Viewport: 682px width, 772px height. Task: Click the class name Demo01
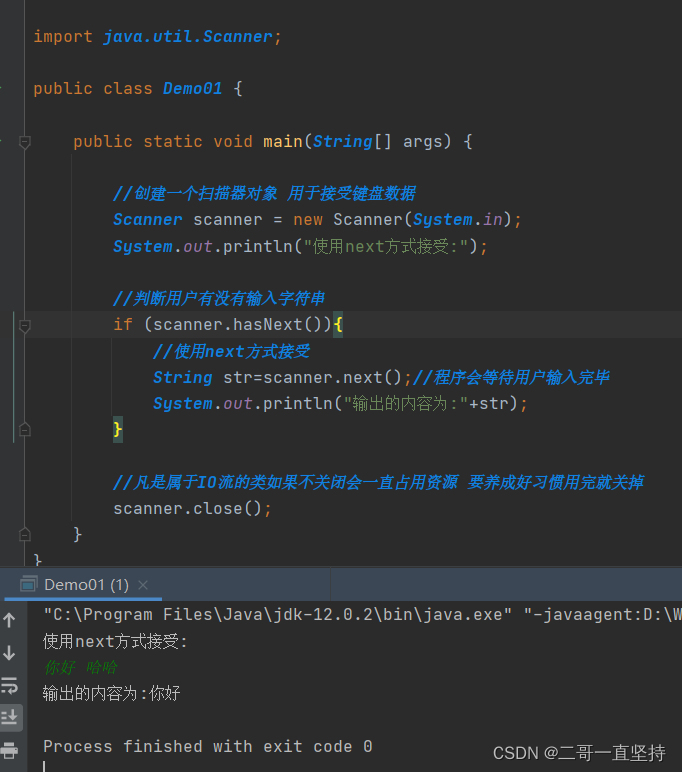(193, 89)
